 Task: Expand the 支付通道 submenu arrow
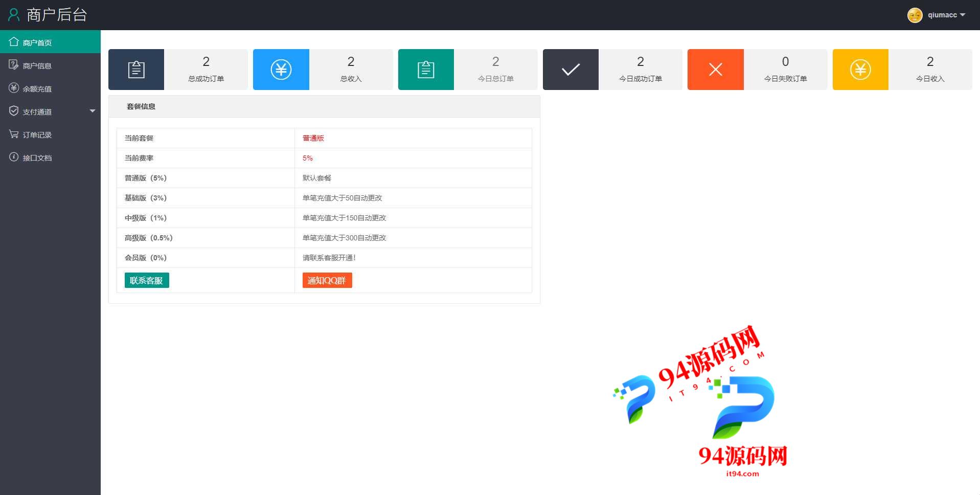[x=93, y=111]
